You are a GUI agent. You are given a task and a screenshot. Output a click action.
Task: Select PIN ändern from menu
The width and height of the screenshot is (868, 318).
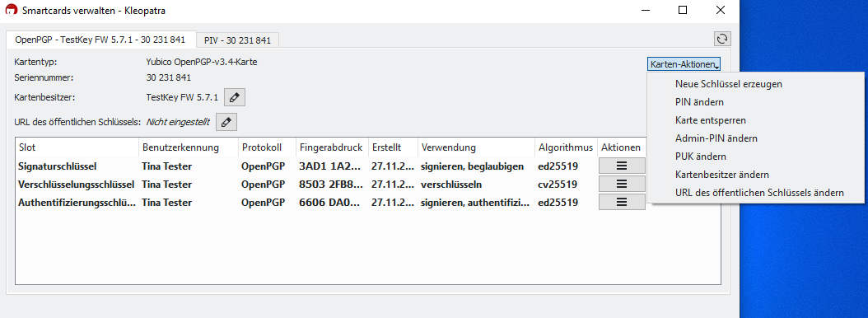700,102
